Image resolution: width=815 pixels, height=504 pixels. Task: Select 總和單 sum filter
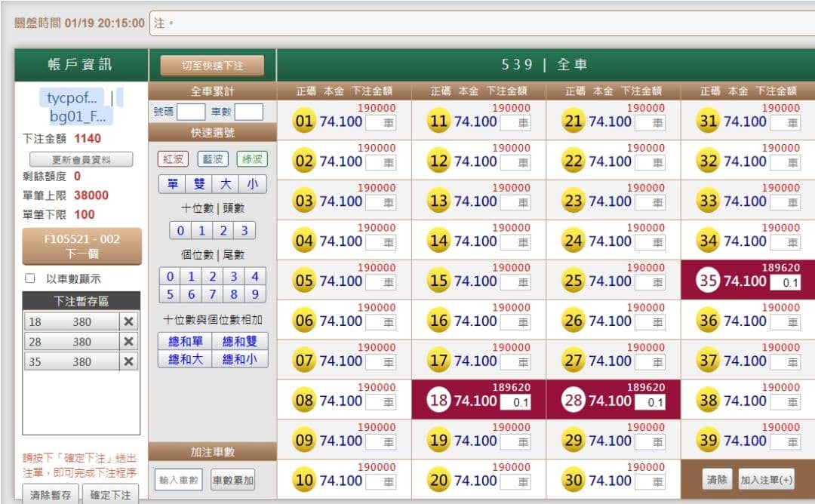185,341
